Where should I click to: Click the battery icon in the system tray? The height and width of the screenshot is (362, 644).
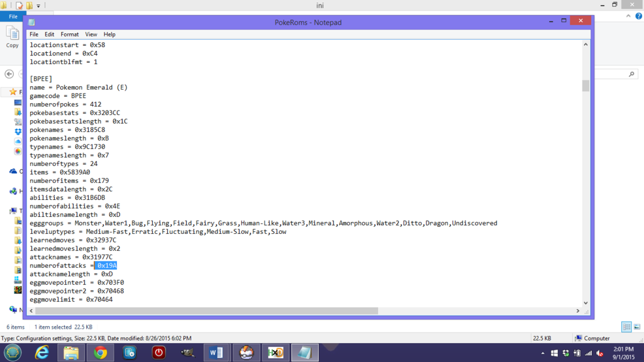pos(577,353)
